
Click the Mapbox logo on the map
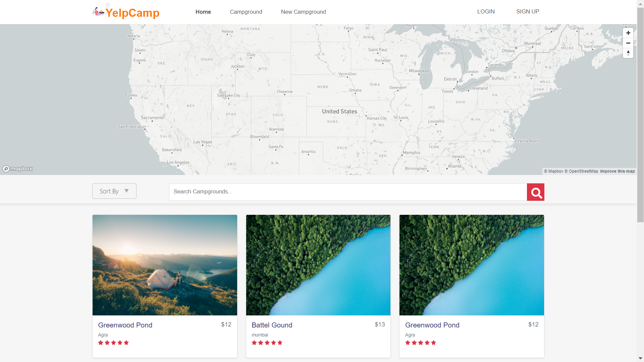(x=18, y=169)
